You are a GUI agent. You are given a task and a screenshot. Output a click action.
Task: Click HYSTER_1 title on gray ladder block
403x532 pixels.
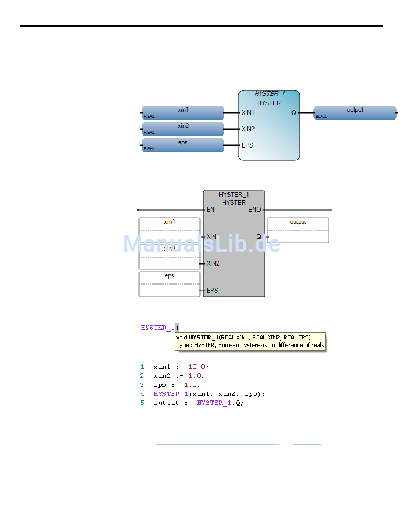pos(234,194)
